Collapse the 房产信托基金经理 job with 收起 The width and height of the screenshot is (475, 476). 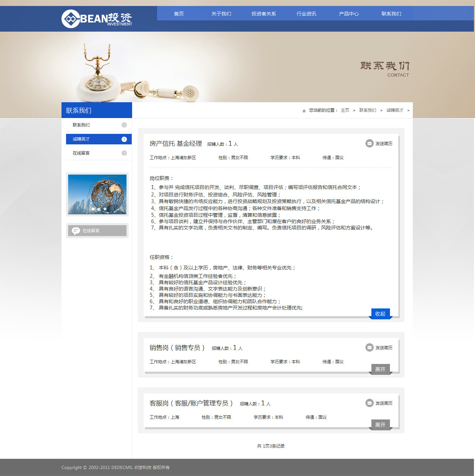[380, 313]
